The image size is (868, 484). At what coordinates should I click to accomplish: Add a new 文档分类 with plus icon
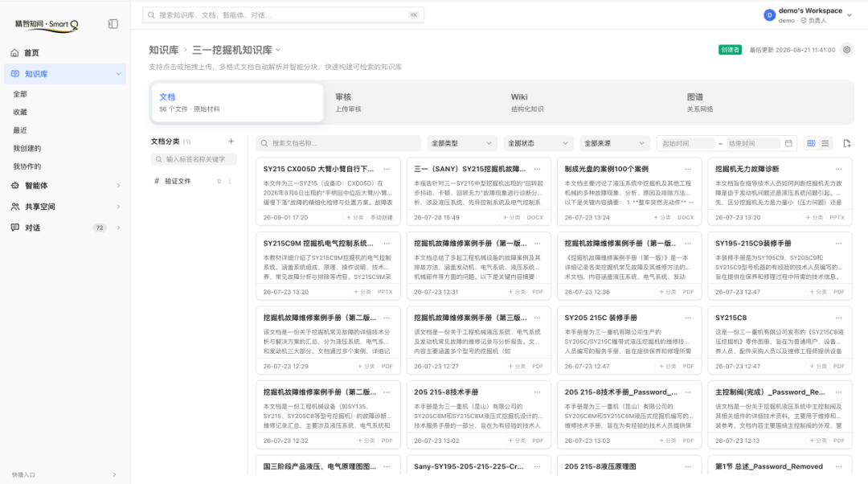231,142
